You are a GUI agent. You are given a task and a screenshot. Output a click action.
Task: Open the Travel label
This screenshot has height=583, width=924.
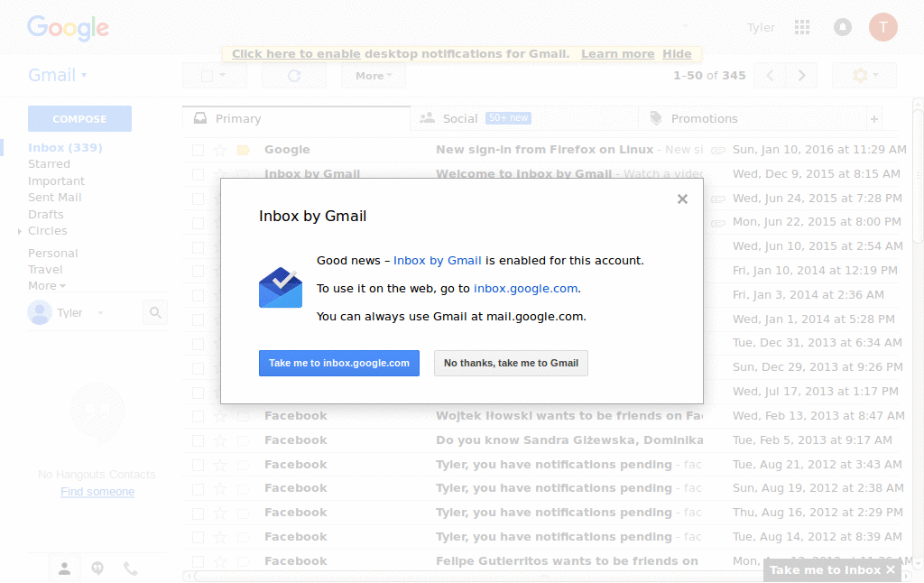(45, 270)
